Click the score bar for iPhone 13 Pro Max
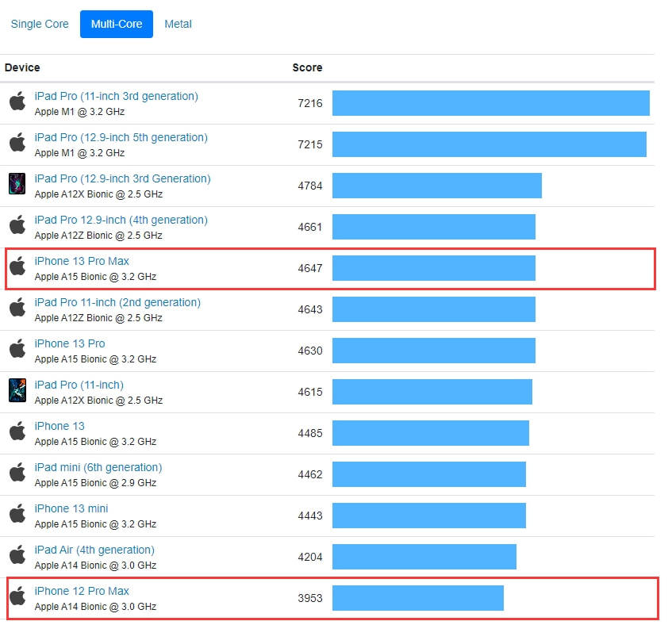Screen dimensions: 672x625 pos(434,268)
